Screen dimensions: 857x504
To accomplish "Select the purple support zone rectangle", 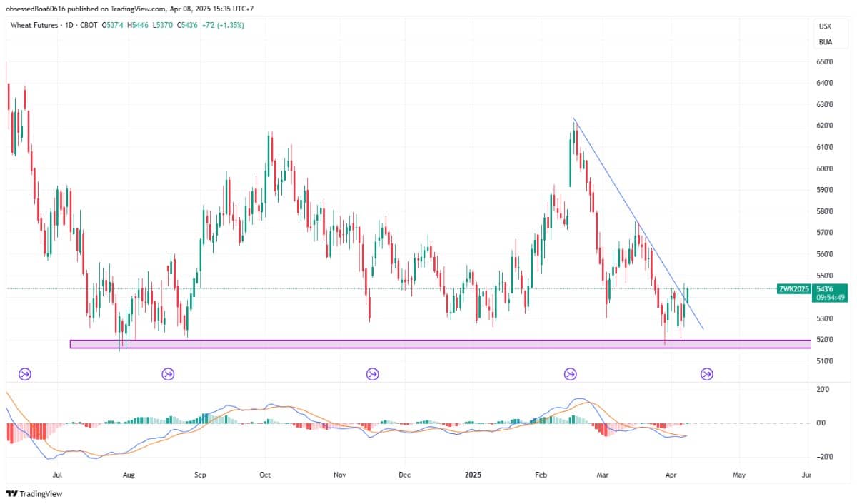I will click(x=428, y=344).
